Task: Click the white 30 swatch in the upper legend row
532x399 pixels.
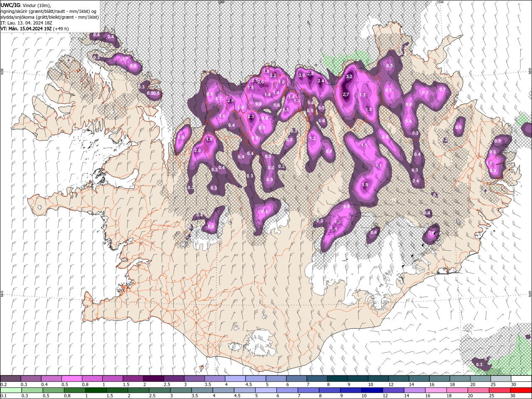Action: click(522, 379)
